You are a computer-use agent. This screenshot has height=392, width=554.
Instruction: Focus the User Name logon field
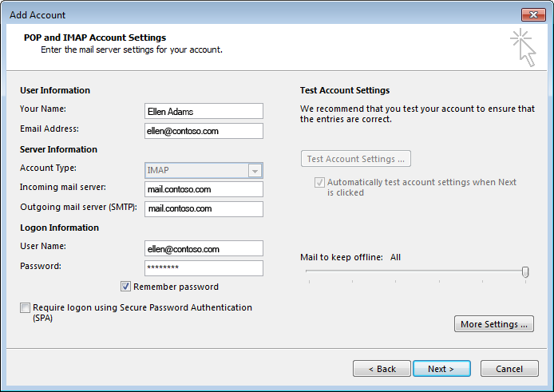(204, 248)
